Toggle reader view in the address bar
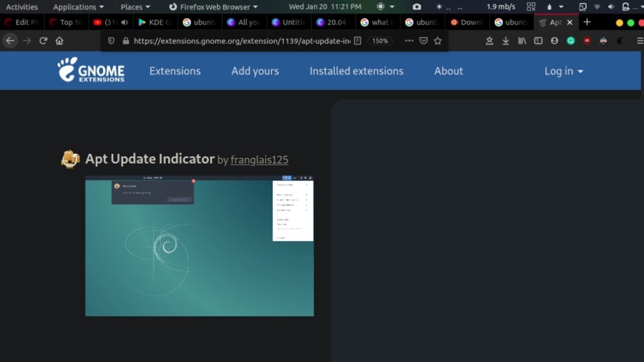 pyautogui.click(x=358, y=41)
